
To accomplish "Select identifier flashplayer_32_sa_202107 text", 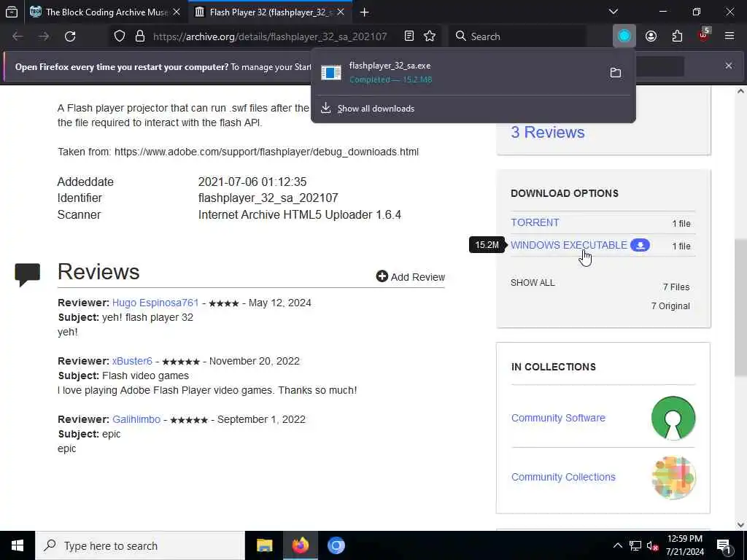I will 268,198.
